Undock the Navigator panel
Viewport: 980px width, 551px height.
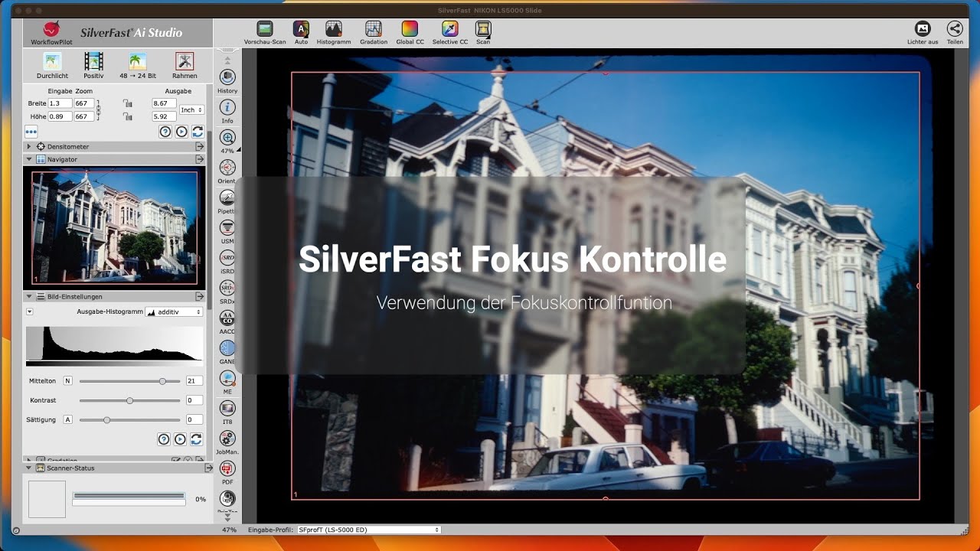[x=199, y=159]
